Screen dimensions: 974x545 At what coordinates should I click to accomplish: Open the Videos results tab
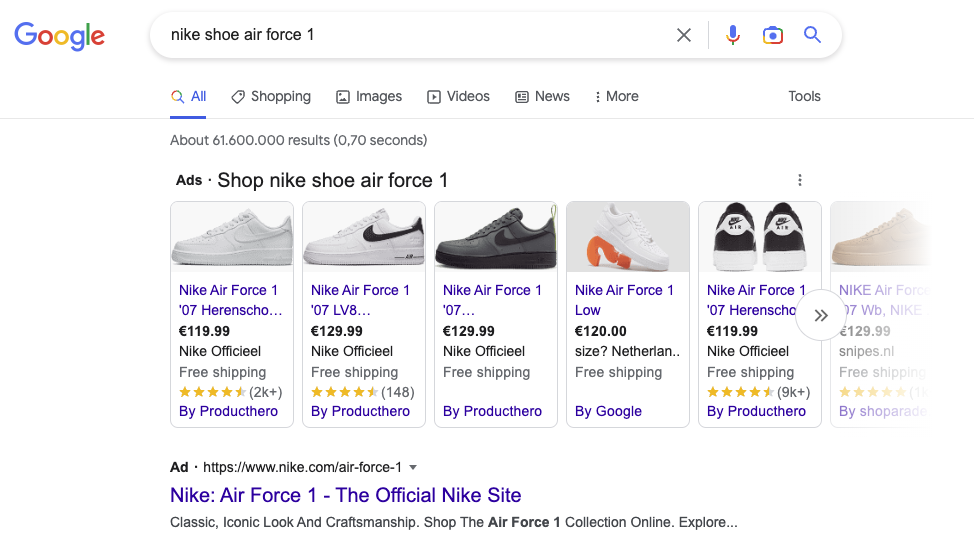coord(458,96)
